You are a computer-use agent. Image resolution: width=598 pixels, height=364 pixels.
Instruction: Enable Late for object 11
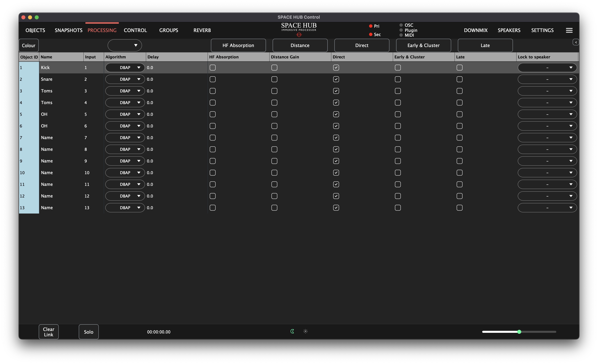click(459, 185)
